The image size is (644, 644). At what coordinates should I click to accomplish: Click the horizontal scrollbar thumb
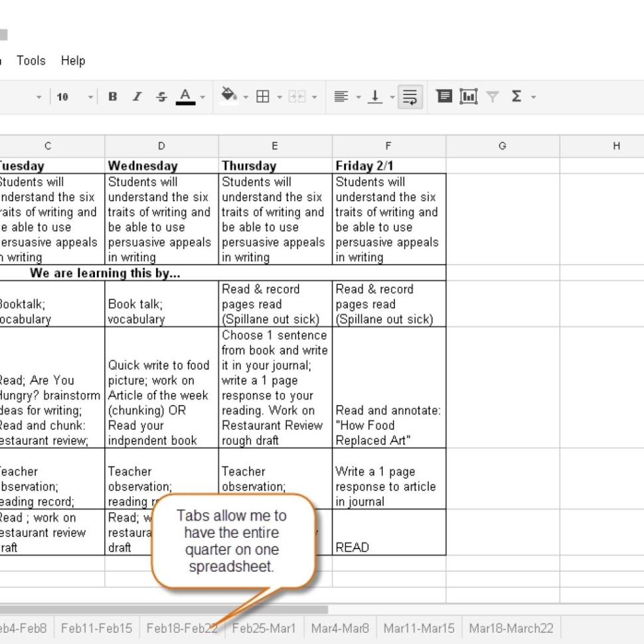click(164, 609)
